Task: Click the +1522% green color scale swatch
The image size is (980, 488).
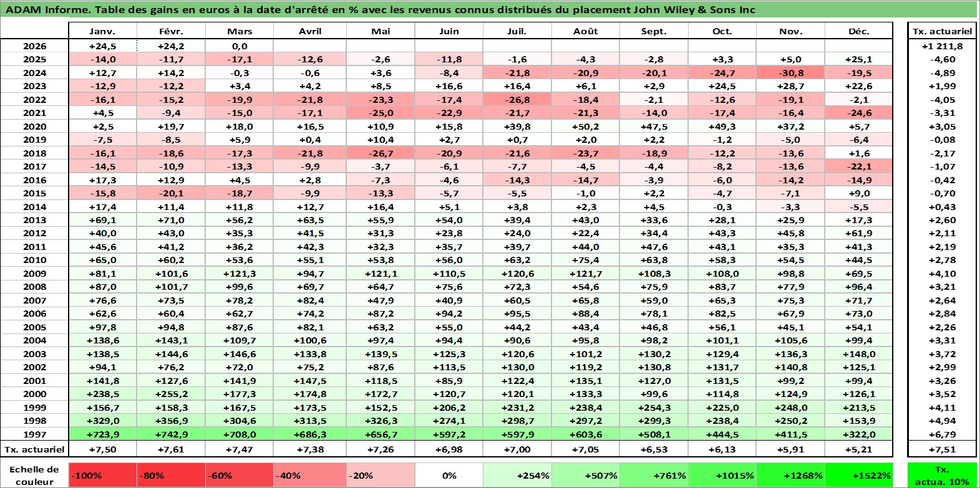Action: point(859,475)
